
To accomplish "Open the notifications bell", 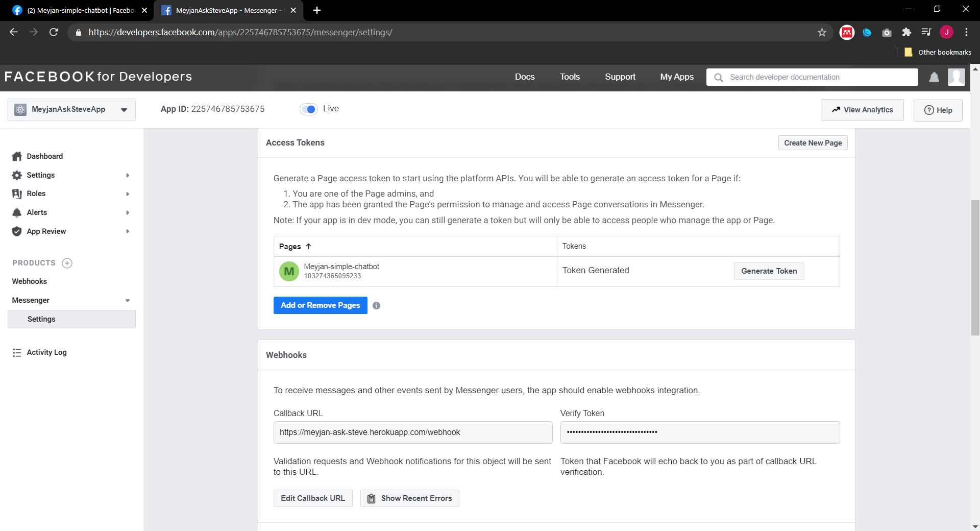I will tap(934, 77).
